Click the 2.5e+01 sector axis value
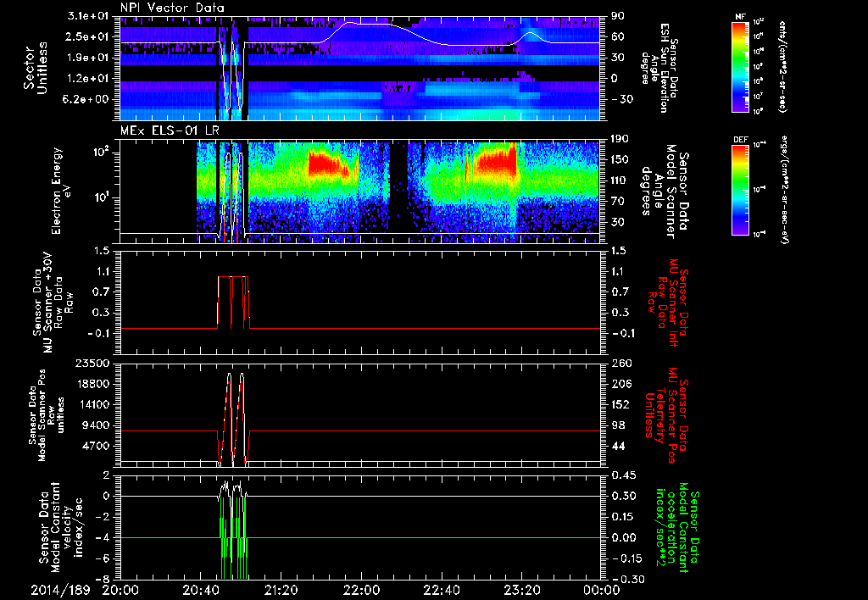Viewport: 868px width, 600px height. 87,36
